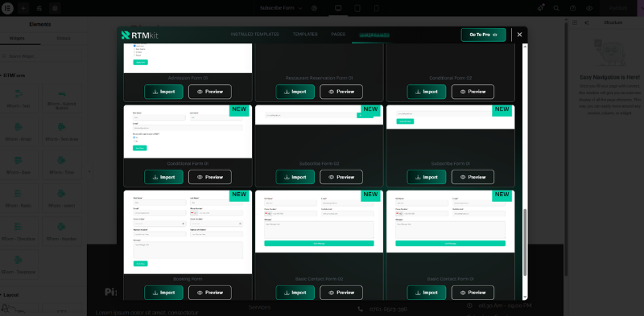Select the RForm - Date widget
This screenshot has width=644, height=316.
point(19,166)
